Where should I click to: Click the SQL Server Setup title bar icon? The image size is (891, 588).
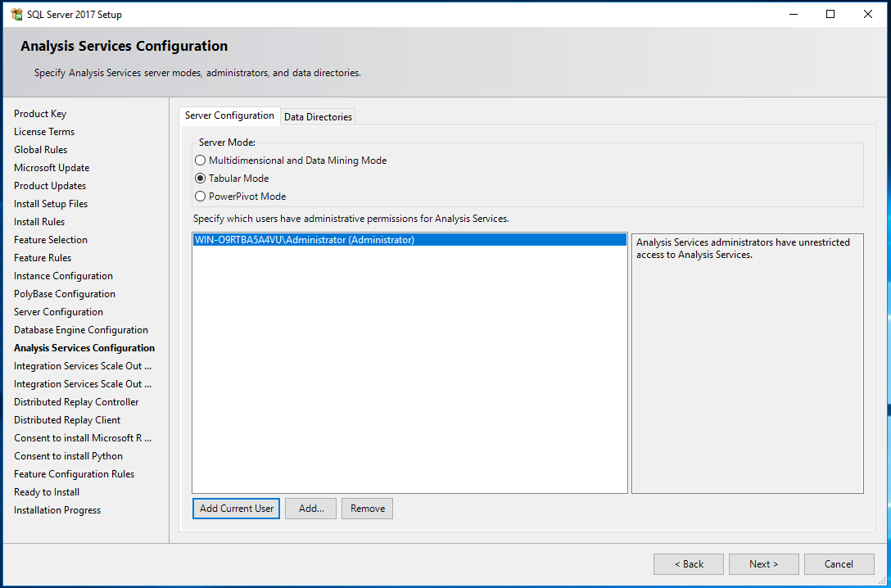click(x=16, y=14)
